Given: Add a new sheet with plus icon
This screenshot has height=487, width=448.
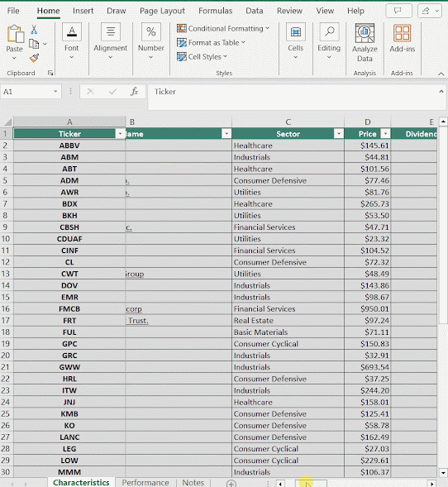Looking at the screenshot, I should [231, 483].
